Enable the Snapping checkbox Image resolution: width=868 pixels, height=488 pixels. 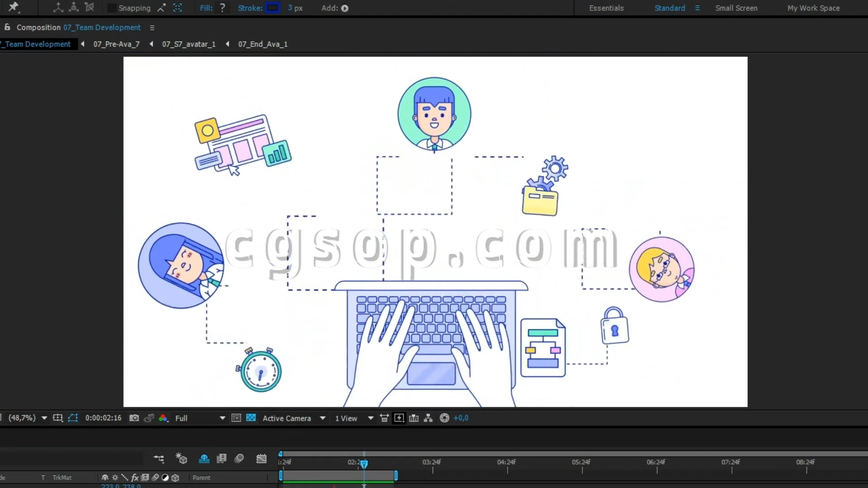(111, 8)
